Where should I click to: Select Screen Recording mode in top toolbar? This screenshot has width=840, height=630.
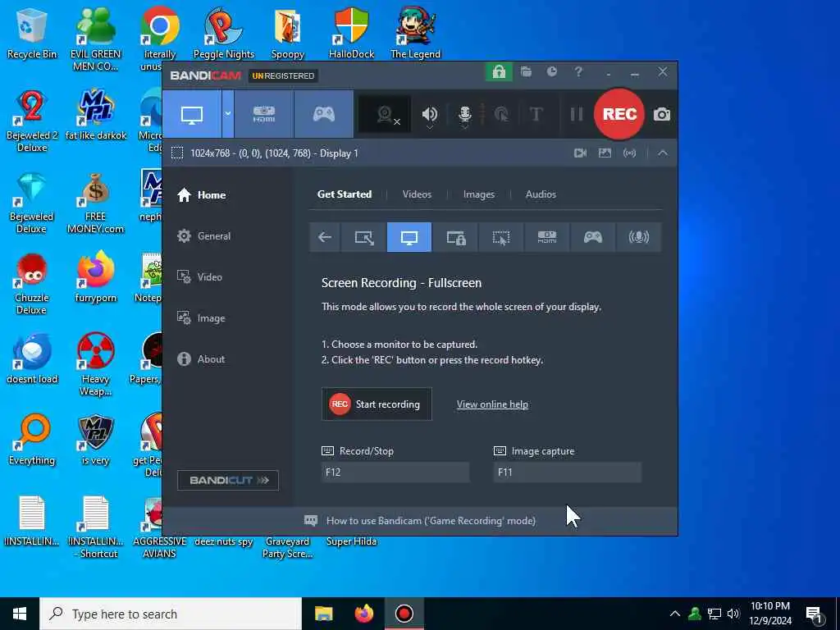pos(192,114)
